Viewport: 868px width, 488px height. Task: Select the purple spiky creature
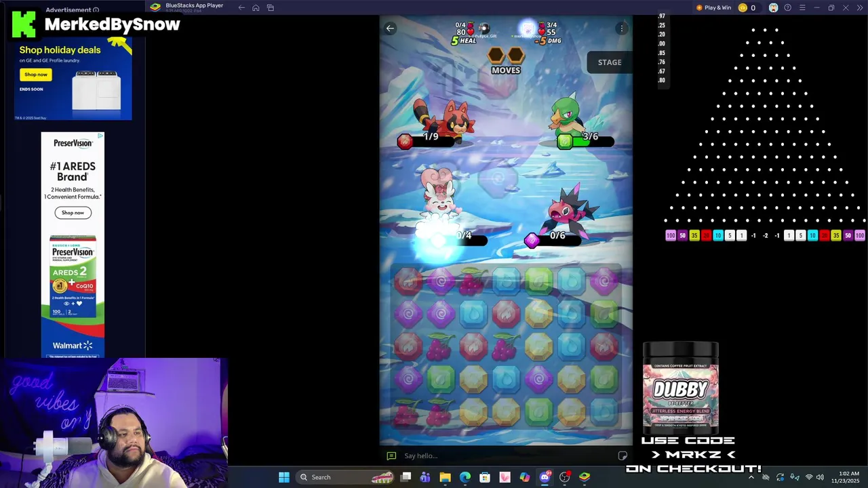pyautogui.click(x=571, y=210)
